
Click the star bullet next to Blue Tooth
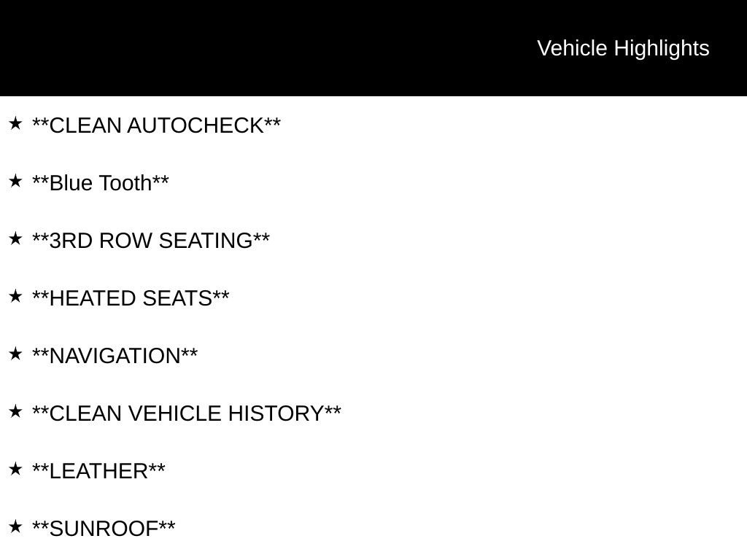click(15, 182)
